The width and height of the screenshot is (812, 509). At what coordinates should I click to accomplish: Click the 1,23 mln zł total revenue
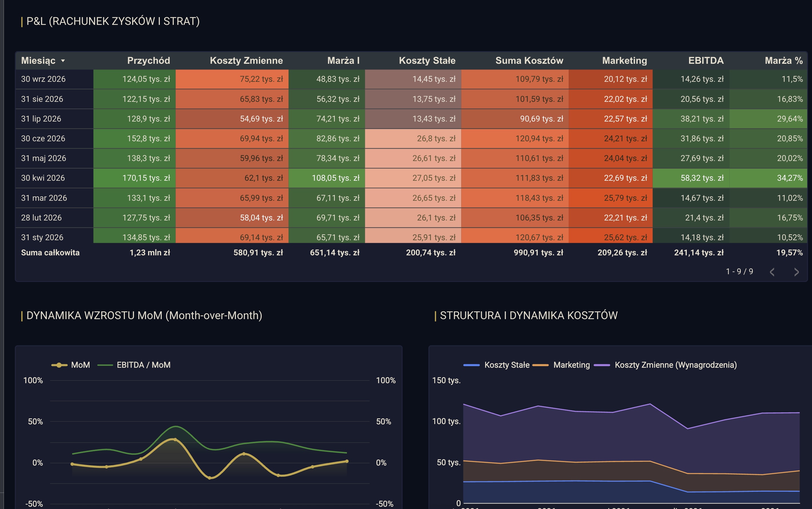click(150, 253)
